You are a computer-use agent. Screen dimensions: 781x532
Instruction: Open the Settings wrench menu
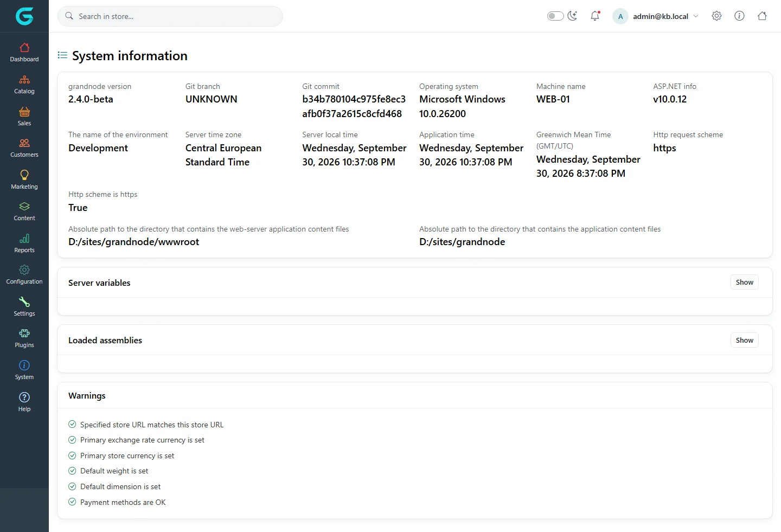[x=24, y=307]
